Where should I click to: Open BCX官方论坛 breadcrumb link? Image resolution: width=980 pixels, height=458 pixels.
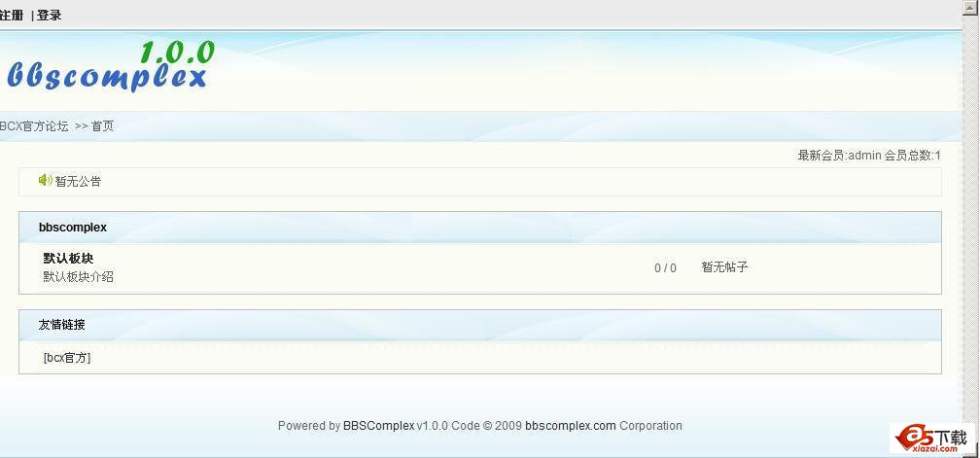tap(34, 126)
